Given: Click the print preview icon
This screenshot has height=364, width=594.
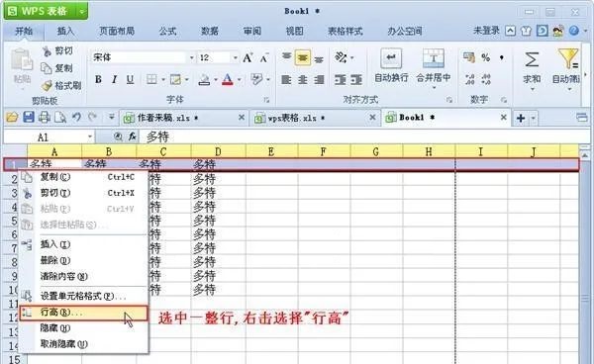Looking at the screenshot, I should point(60,118).
